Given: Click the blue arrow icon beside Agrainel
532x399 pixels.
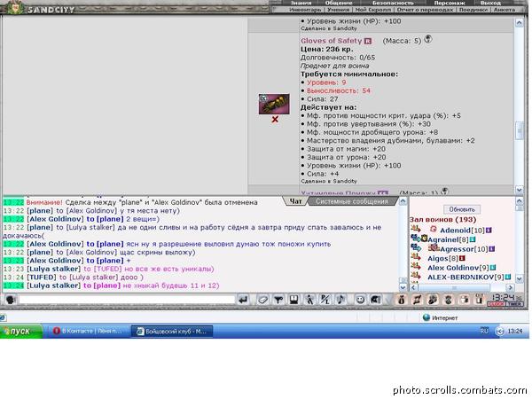Looking at the screenshot, I should click(x=415, y=239).
